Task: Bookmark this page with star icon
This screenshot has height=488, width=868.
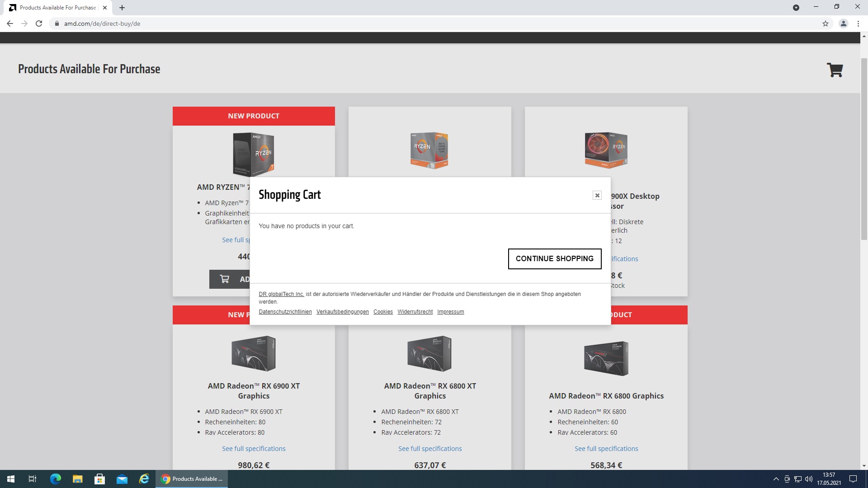Action: (x=826, y=23)
